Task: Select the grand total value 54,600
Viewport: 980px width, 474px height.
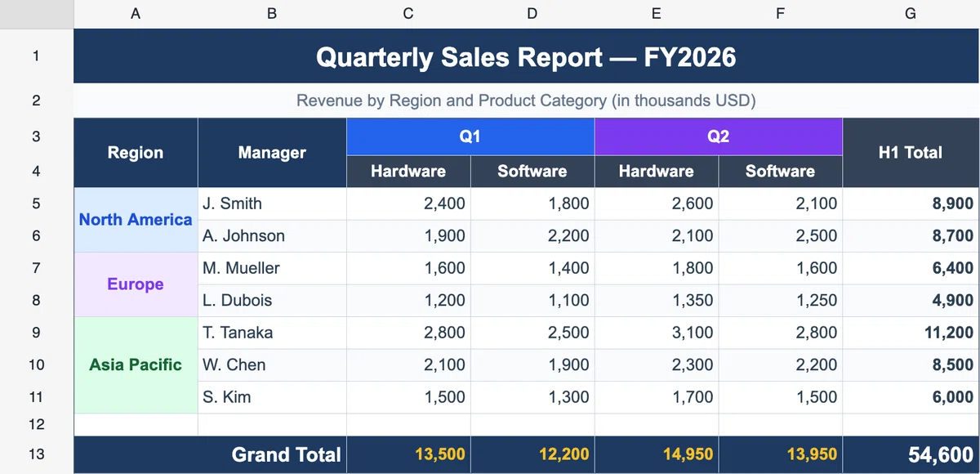Action: click(x=911, y=454)
